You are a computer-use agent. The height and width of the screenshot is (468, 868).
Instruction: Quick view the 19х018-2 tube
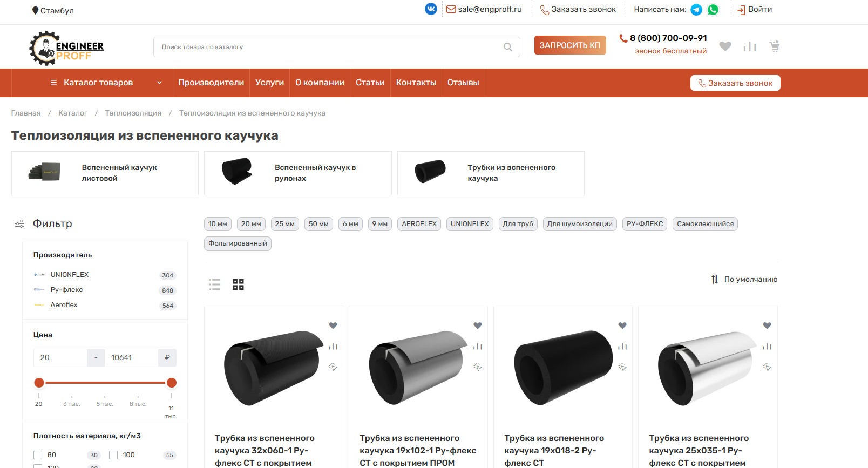pyautogui.click(x=622, y=367)
